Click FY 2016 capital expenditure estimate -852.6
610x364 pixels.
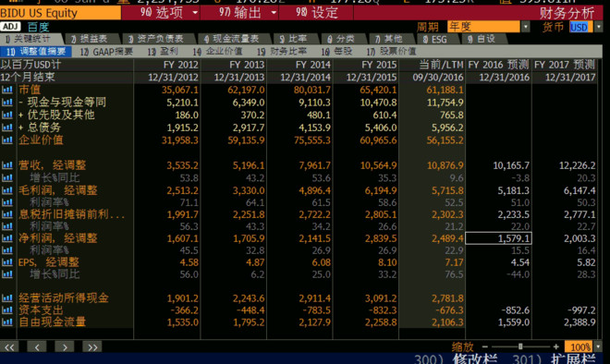coord(515,309)
